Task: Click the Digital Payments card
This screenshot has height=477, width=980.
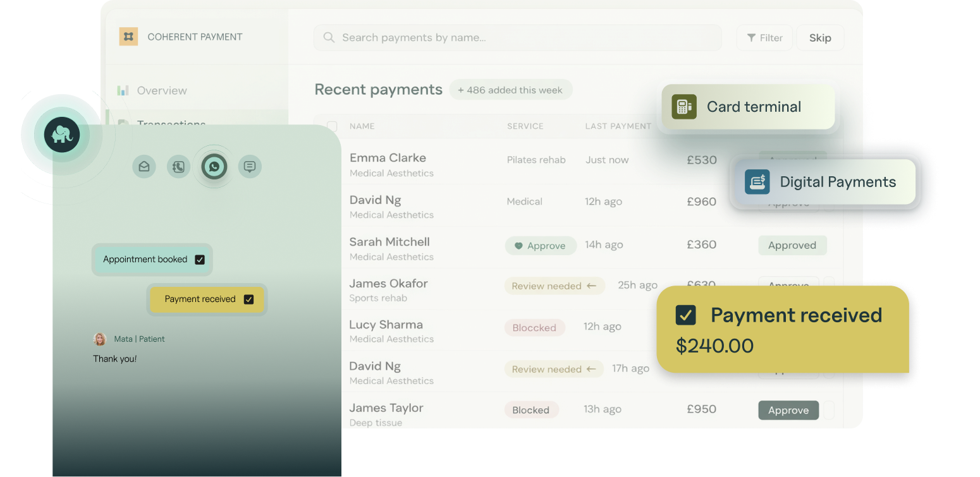Action: coord(825,182)
